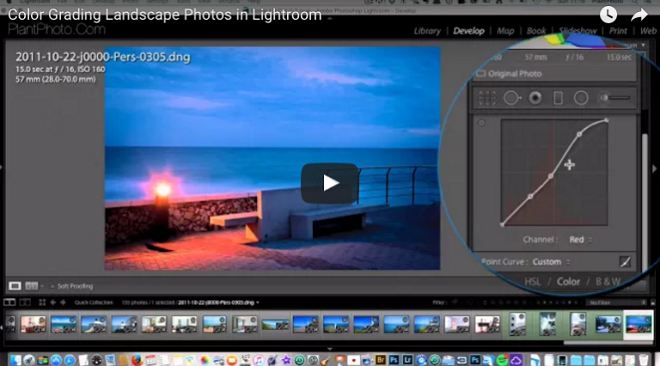Image resolution: width=660 pixels, height=366 pixels.
Task: Click the Share arrow icon
Action: point(639,15)
